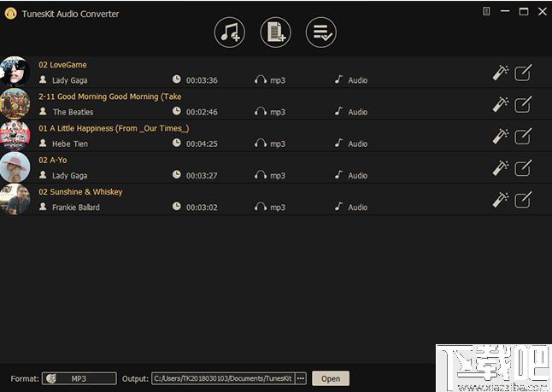Image resolution: width=552 pixels, height=392 pixels.
Task: Click artist name Frankie Ballard
Action: 76,208
